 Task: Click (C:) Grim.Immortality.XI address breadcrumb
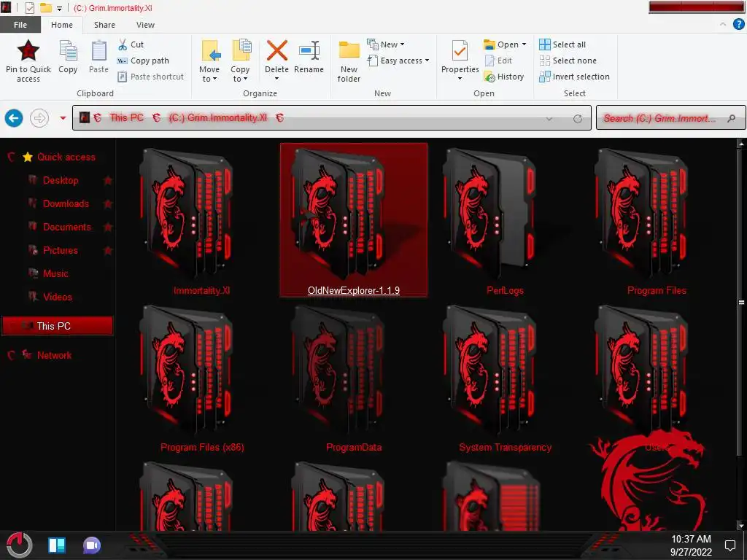(217, 117)
